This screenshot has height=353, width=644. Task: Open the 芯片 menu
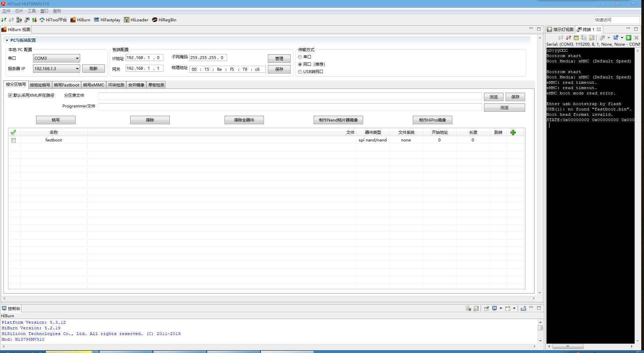(x=19, y=11)
